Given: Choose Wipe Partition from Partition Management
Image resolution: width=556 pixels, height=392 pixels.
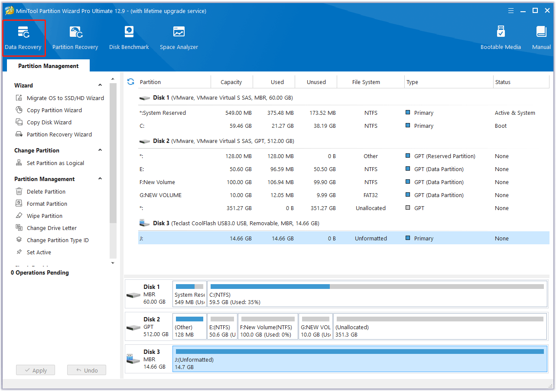Looking at the screenshot, I should (x=45, y=215).
